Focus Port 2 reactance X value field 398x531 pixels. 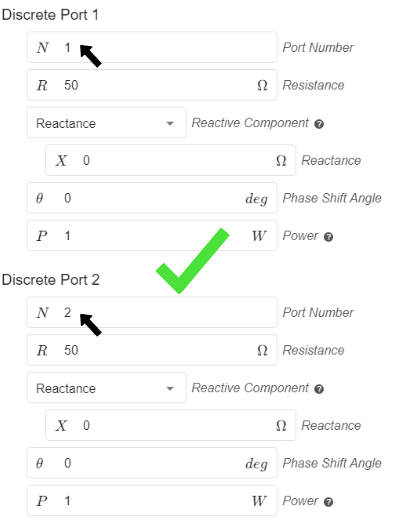170,425
